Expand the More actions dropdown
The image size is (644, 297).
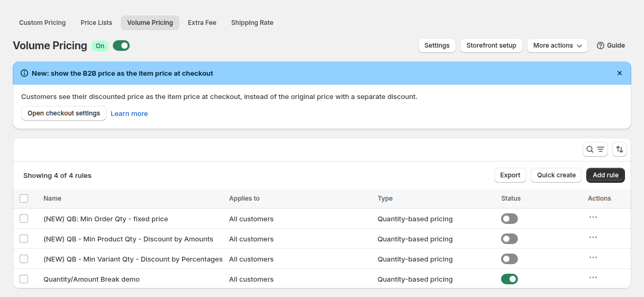pyautogui.click(x=557, y=46)
